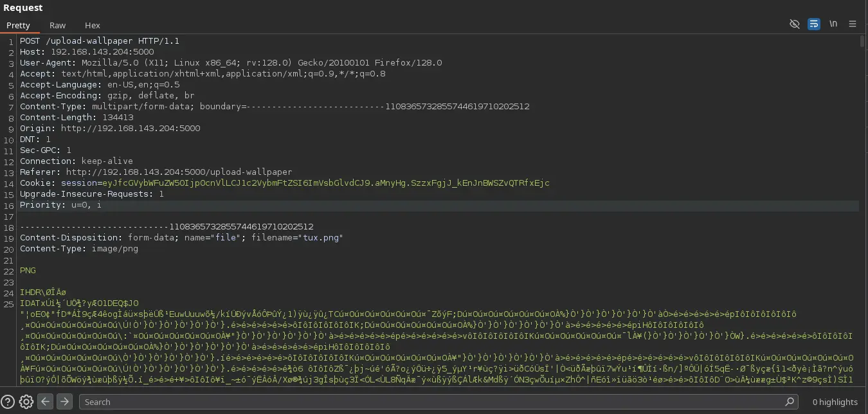Open search settings gear icon
This screenshot has width=868, height=414.
(x=26, y=402)
